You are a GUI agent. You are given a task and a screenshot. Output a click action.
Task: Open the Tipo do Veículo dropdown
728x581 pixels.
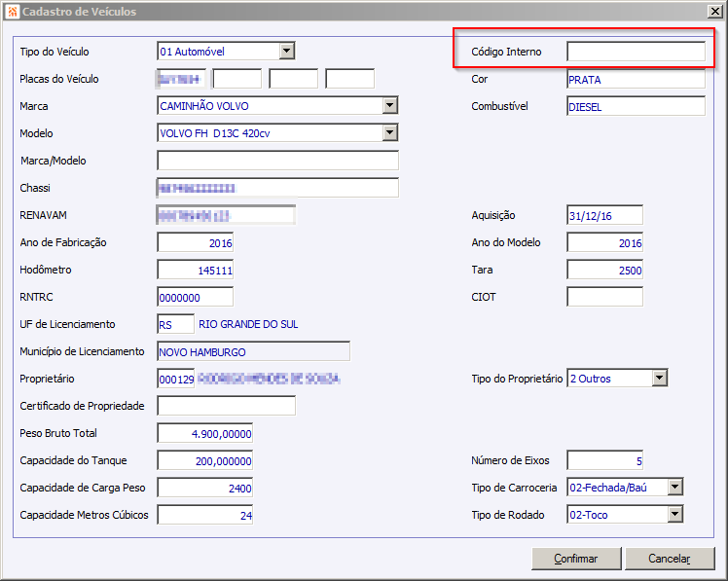(x=287, y=51)
